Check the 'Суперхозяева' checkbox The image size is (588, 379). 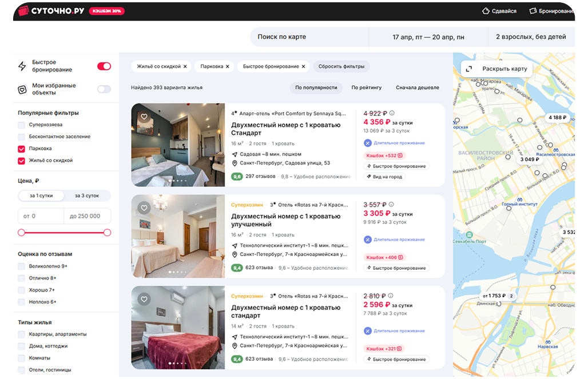coord(22,125)
